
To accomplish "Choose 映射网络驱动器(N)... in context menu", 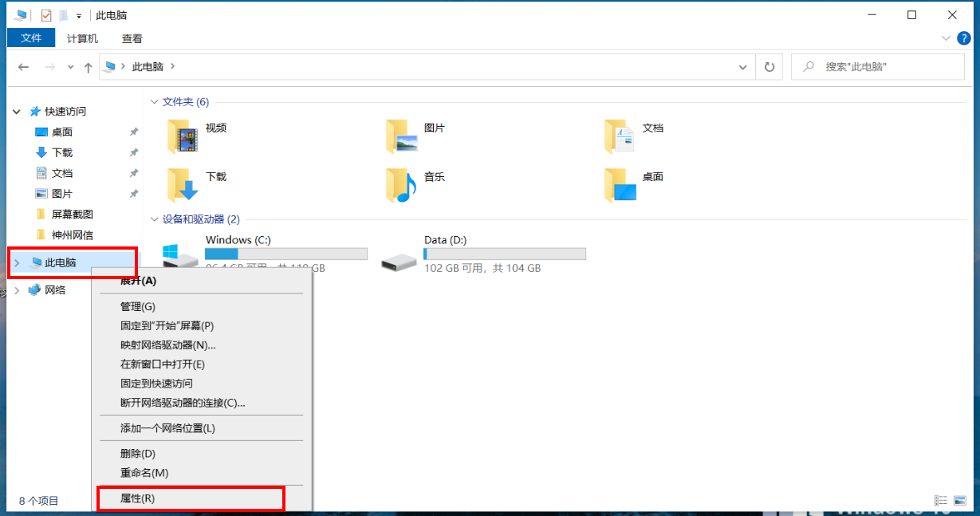I will (x=202, y=345).
